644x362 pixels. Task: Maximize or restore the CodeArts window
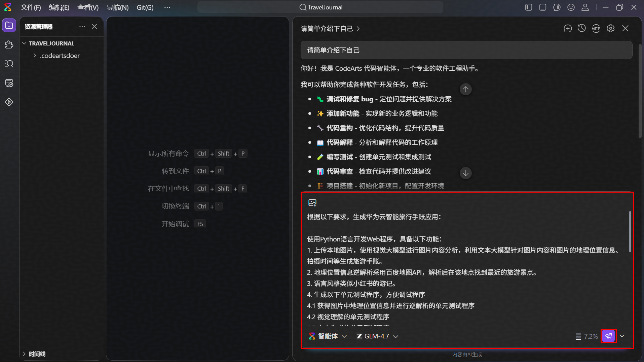pyautogui.click(x=620, y=7)
